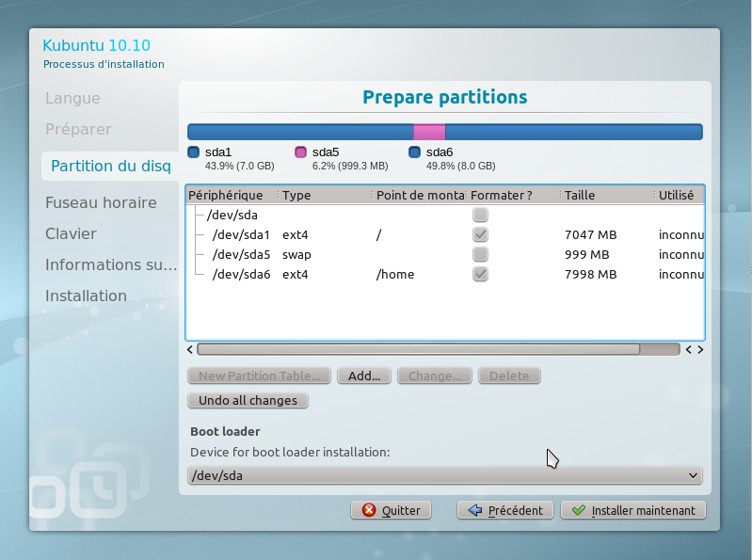
Task: Click the ext4 type cell of /dev/sda1
Action: pos(295,235)
